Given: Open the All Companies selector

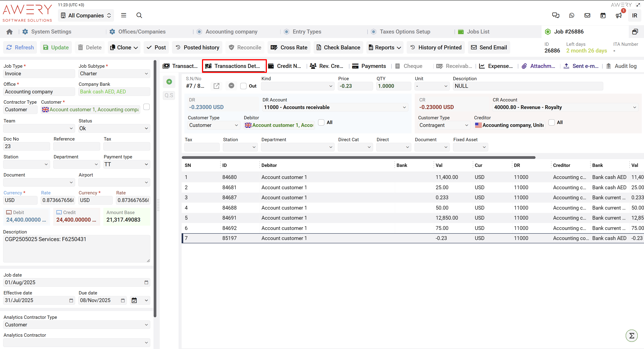Looking at the screenshot, I should pos(86,15).
